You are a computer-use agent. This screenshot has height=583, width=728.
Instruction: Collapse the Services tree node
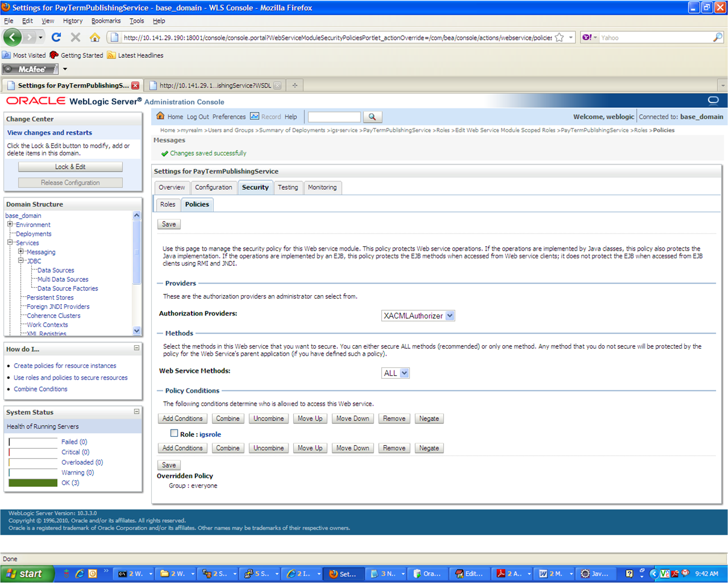coord(10,243)
